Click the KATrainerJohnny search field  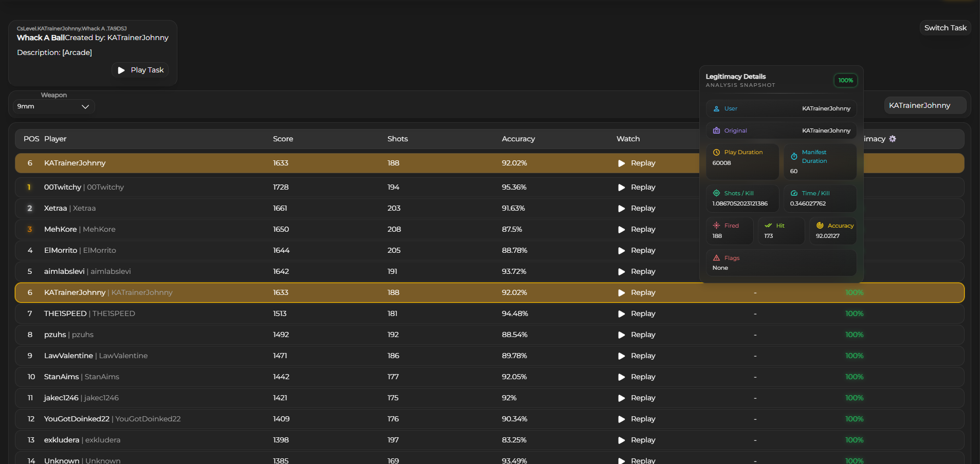point(925,105)
